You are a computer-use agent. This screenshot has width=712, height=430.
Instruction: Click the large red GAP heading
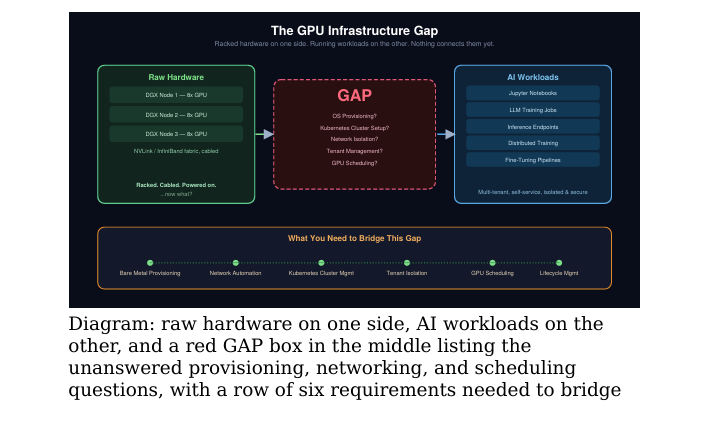coord(355,95)
